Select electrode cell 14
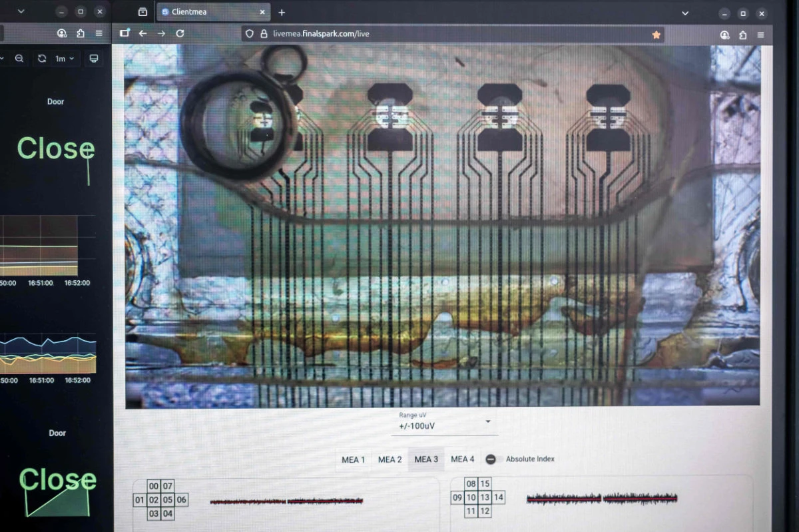 coord(499,497)
